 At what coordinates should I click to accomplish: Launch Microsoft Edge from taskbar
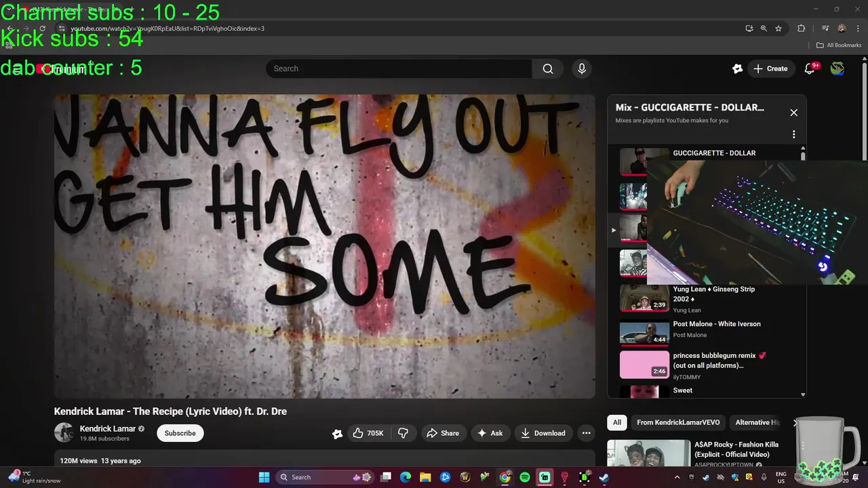point(406,477)
